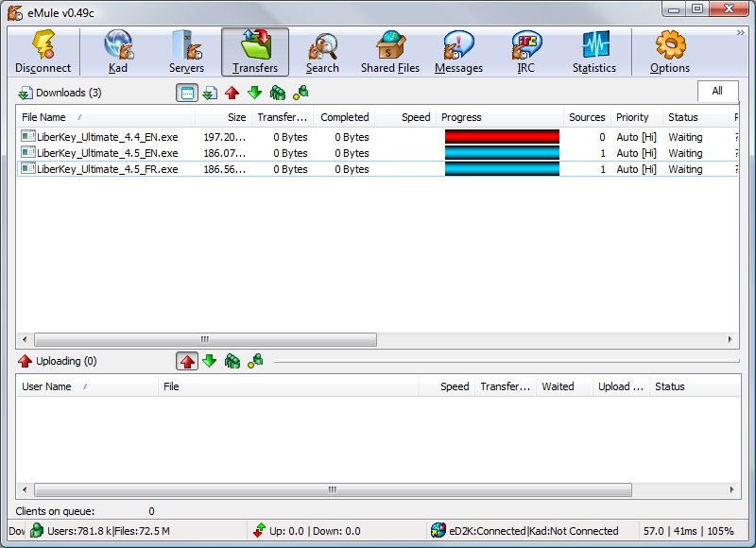
Task: Sort downloads by Size column
Action: [223, 117]
